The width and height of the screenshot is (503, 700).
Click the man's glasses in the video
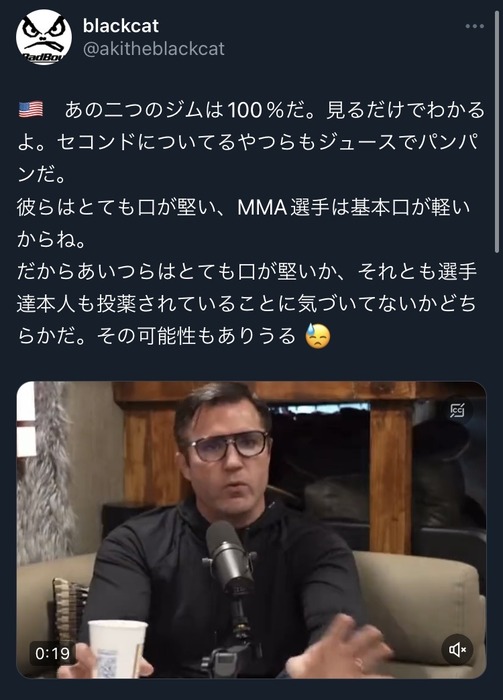point(227,446)
